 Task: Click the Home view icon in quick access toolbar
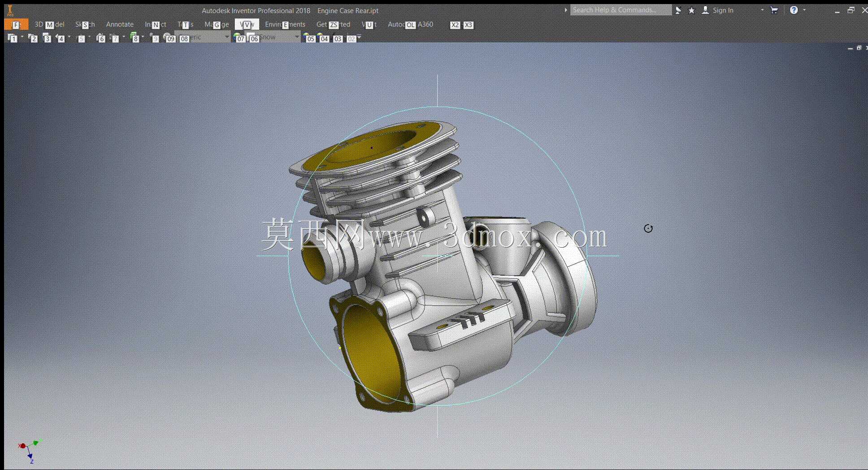[101, 38]
